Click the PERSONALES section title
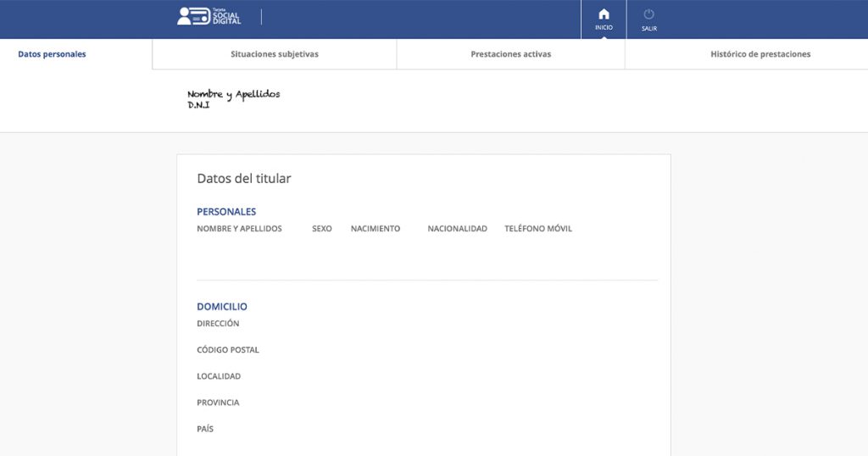 point(226,211)
